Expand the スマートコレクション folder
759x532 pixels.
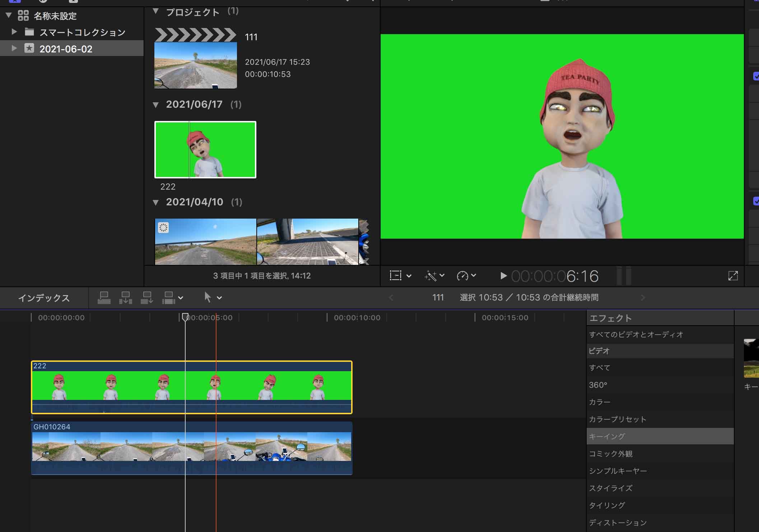point(14,32)
